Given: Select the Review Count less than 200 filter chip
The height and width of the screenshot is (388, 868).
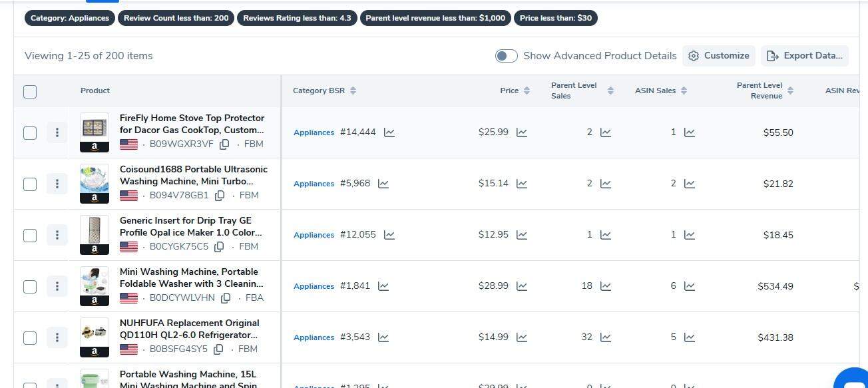Looking at the screenshot, I should point(176,18).
